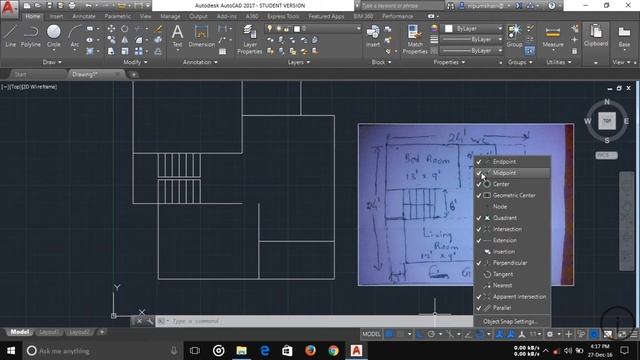640x360 pixels.
Task: Open the Parametric ribbon tab
Action: coord(118,16)
